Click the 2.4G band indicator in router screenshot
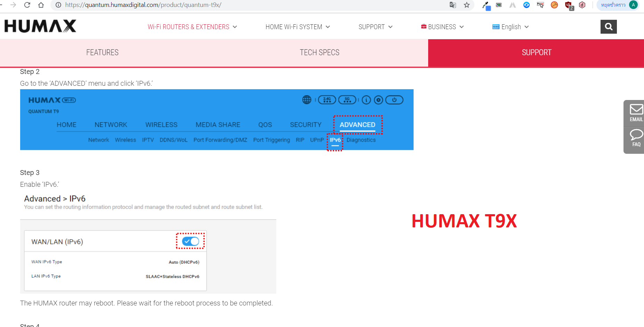644x327 pixels. 327,100
